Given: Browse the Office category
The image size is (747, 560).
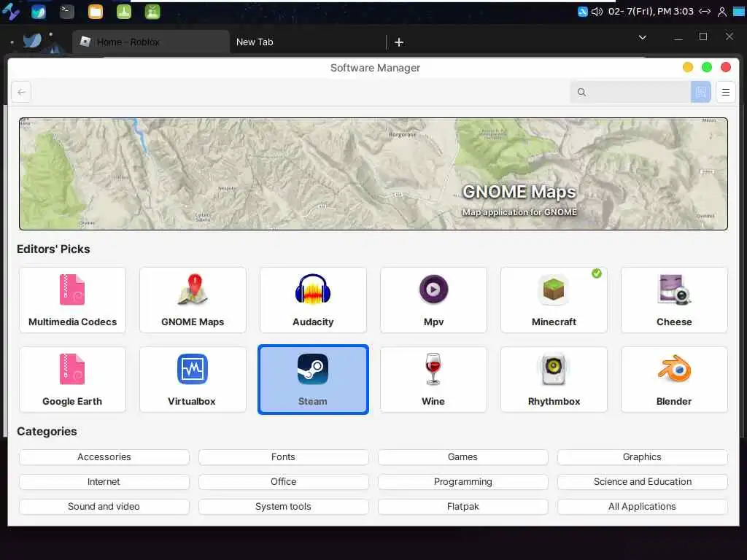Looking at the screenshot, I should click(284, 481).
